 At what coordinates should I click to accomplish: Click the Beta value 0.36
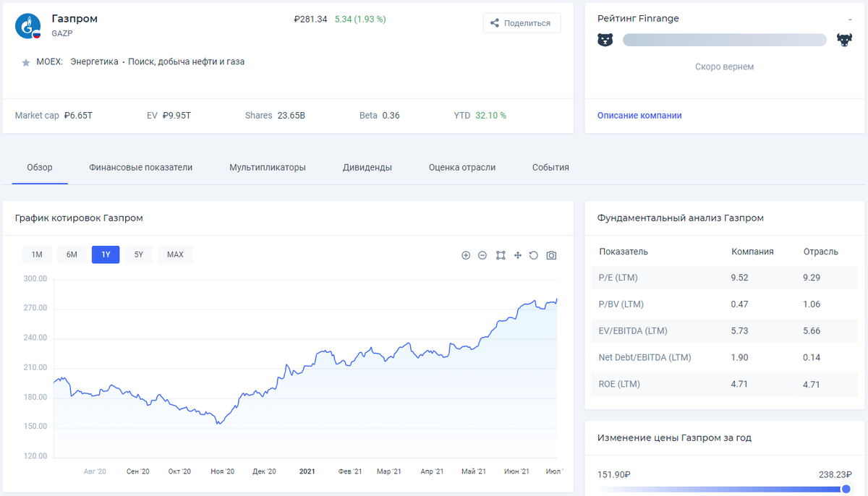(391, 116)
